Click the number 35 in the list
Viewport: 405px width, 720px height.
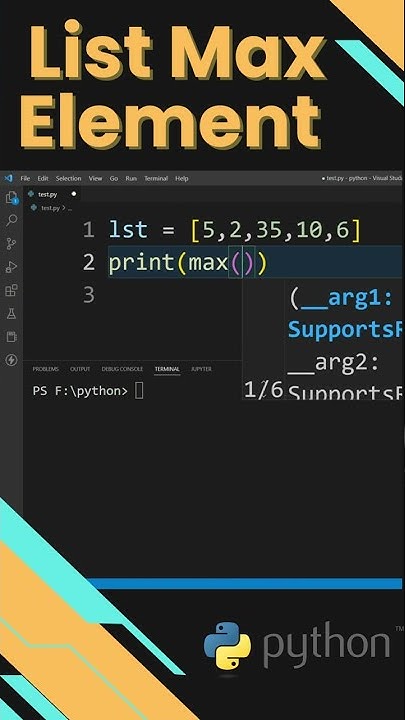point(269,230)
